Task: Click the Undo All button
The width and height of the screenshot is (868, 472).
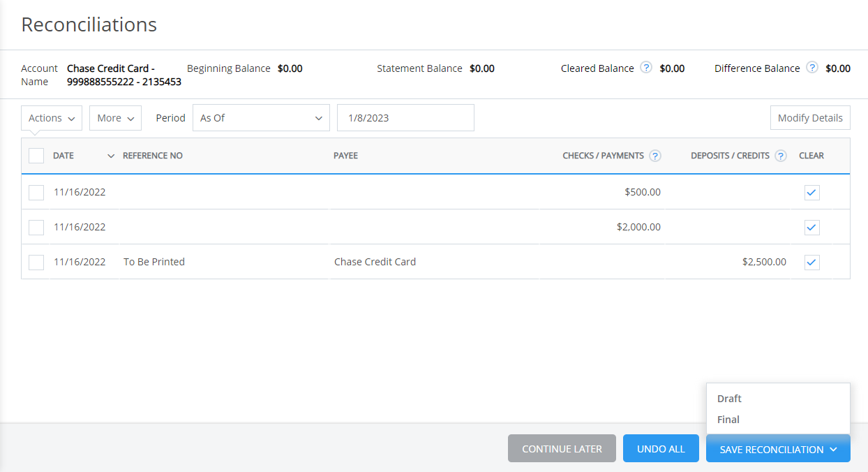Action: [x=661, y=449]
